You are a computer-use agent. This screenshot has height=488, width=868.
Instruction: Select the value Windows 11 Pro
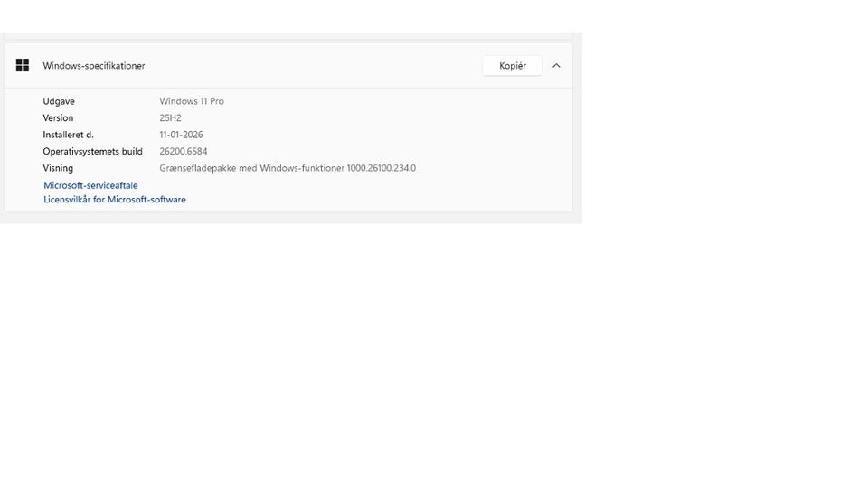coord(192,101)
